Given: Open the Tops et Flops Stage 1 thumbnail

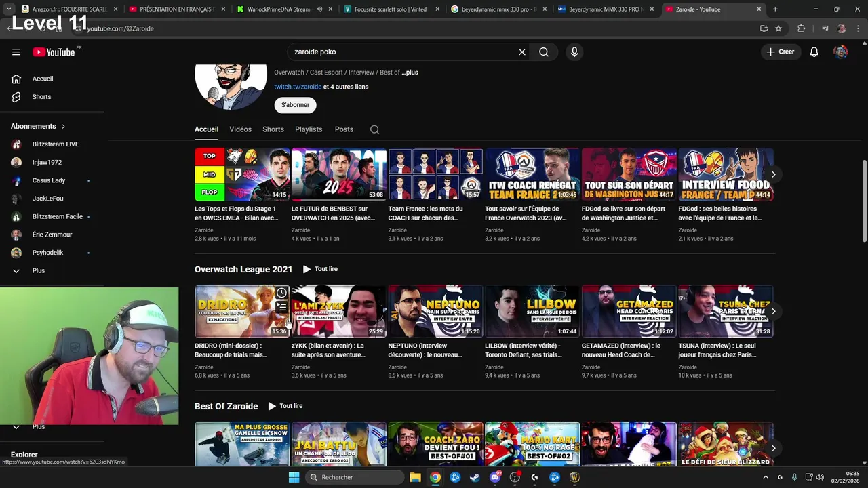Looking at the screenshot, I should point(242,175).
